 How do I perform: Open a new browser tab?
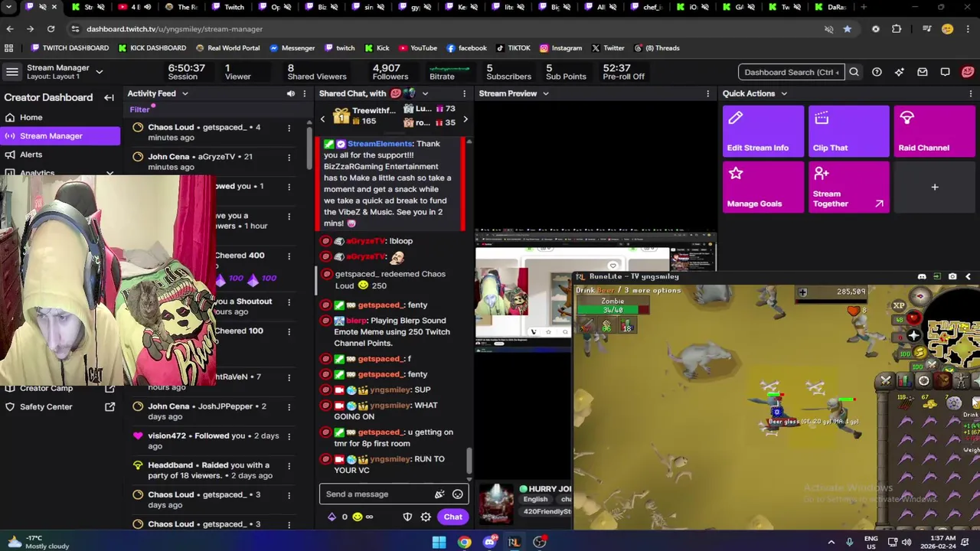point(864,7)
